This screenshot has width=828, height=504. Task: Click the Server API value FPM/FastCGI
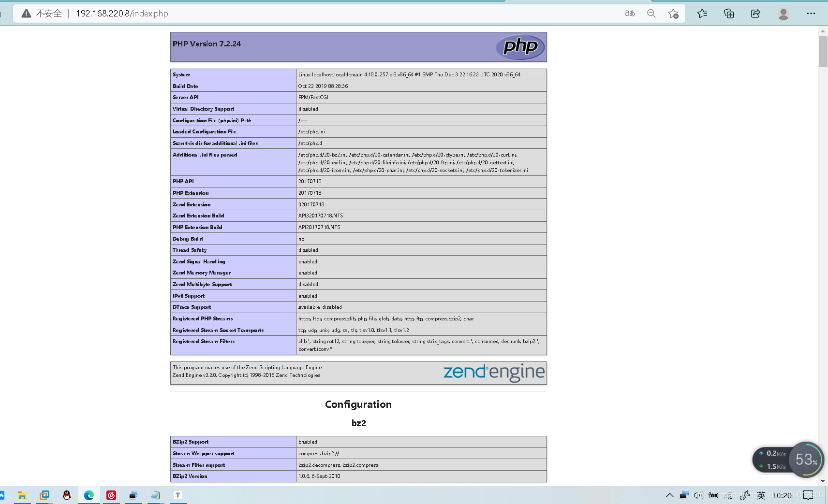[x=313, y=97]
